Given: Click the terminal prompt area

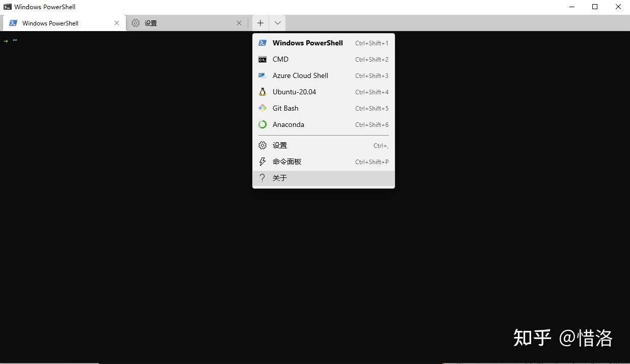Looking at the screenshot, I should tap(14, 40).
